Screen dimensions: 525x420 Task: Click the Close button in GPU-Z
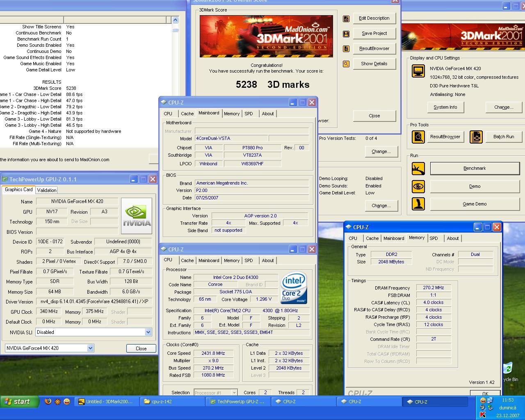[x=141, y=348]
